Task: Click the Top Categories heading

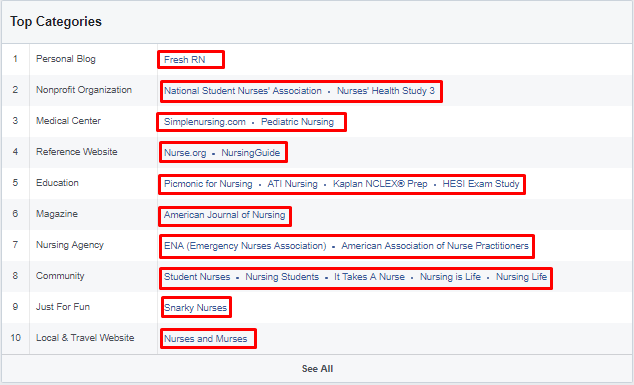Action: [x=56, y=21]
